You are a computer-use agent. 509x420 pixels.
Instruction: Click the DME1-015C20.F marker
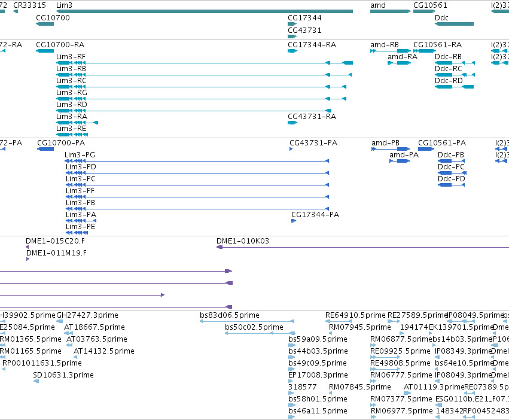click(28, 247)
